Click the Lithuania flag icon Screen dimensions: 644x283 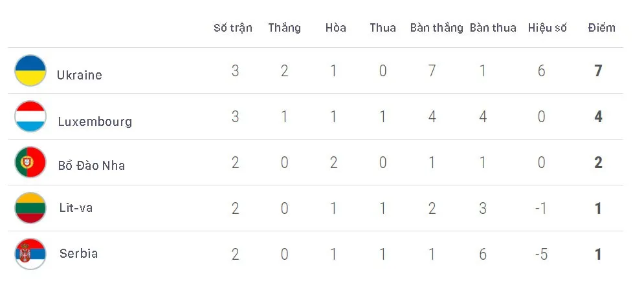click(30, 208)
